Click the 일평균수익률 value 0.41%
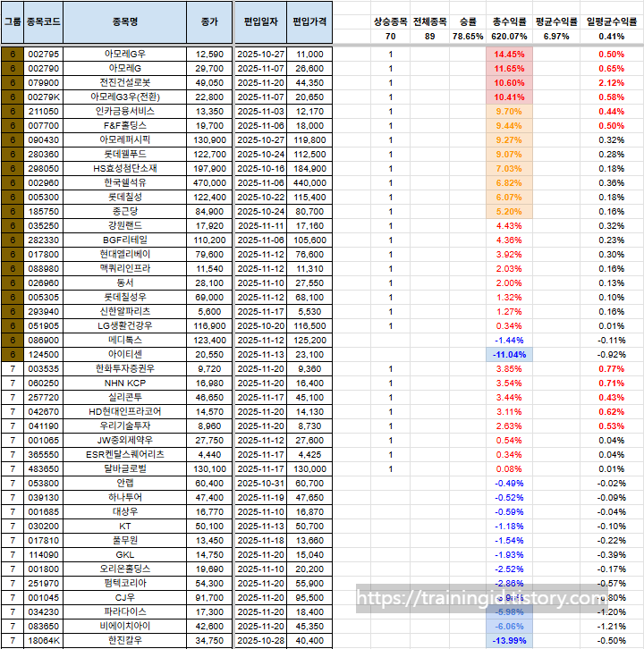 pos(611,37)
